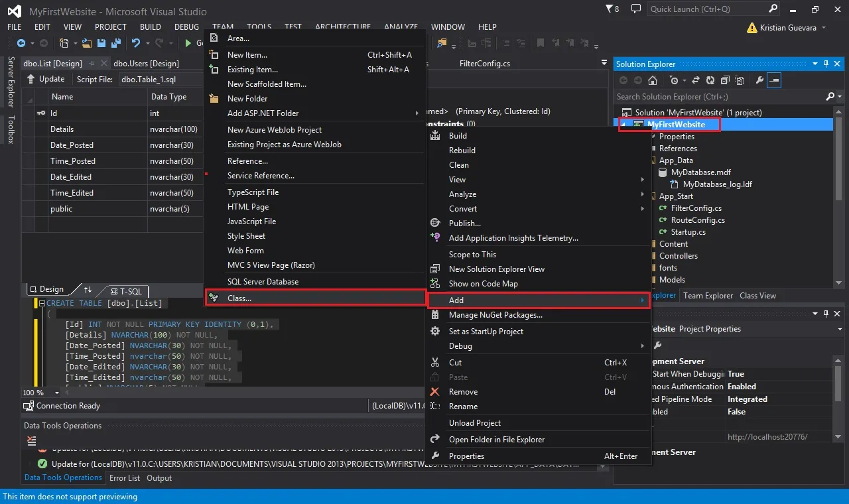Switch to the Error List tab
This screenshot has height=504, width=849.
point(125,477)
